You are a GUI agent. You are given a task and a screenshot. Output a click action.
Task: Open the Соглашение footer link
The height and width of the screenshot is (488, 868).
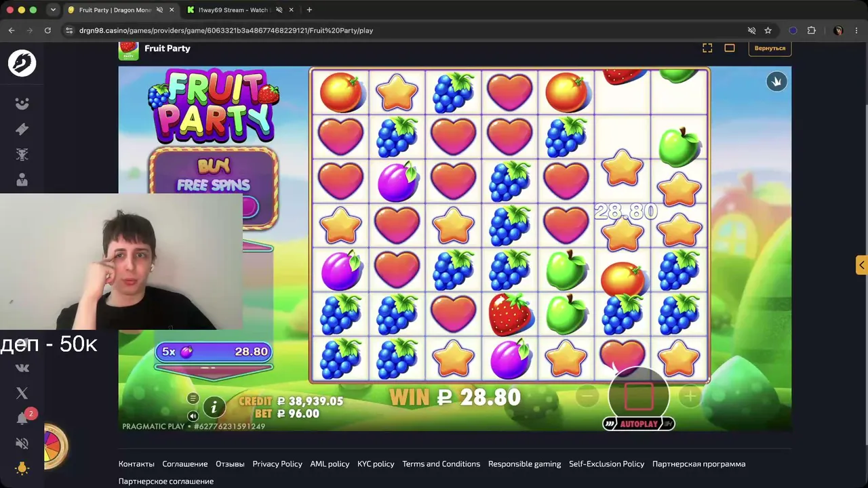(185, 464)
